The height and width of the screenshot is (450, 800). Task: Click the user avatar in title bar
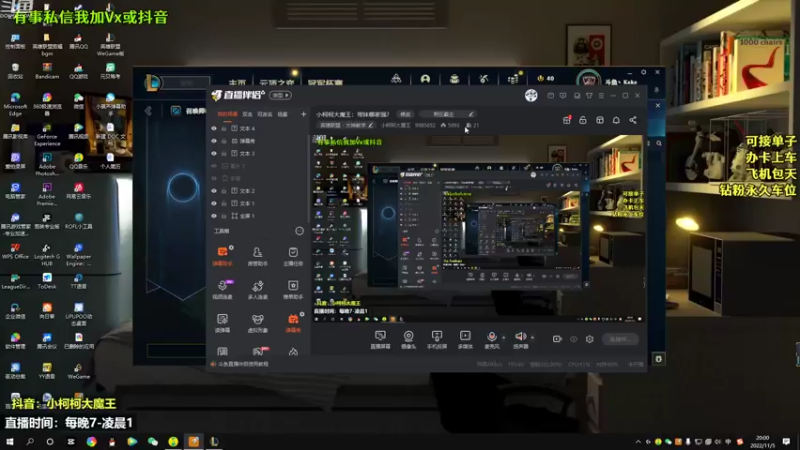[531, 95]
